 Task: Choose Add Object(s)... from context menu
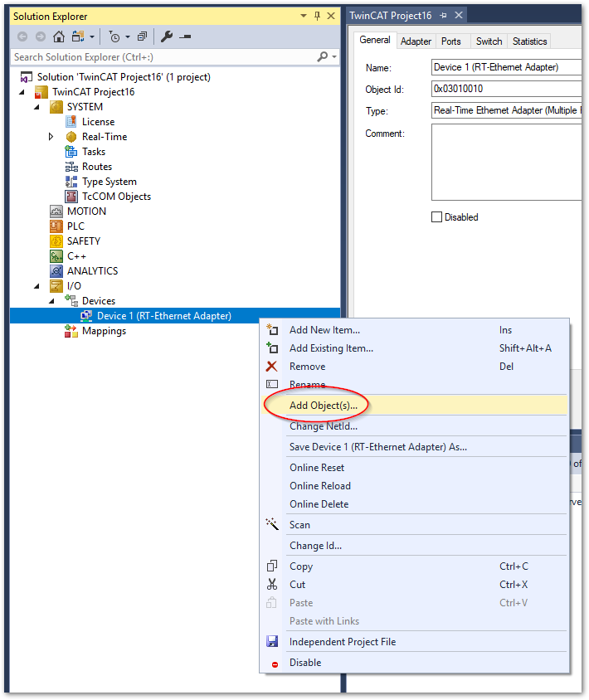coord(415,406)
